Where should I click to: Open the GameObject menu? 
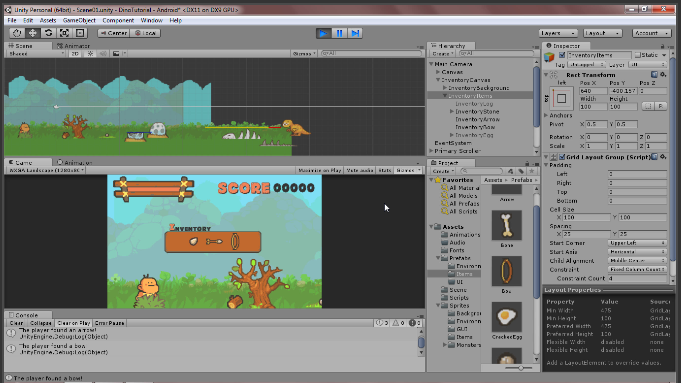tap(79, 20)
